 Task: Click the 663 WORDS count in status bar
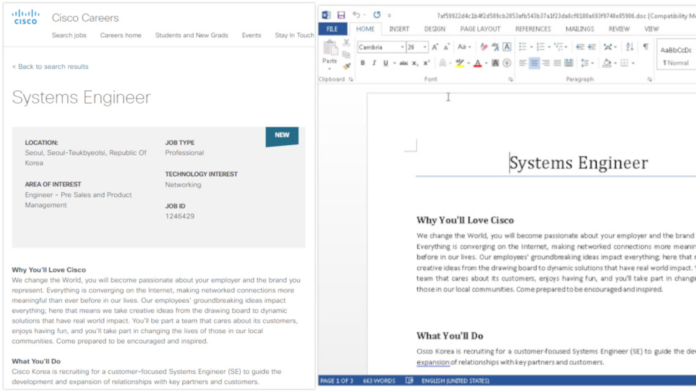379,381
